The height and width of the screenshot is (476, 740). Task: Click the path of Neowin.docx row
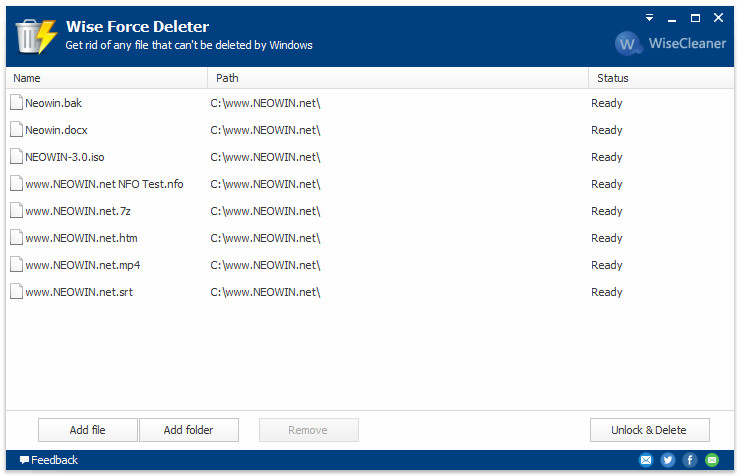[265, 130]
